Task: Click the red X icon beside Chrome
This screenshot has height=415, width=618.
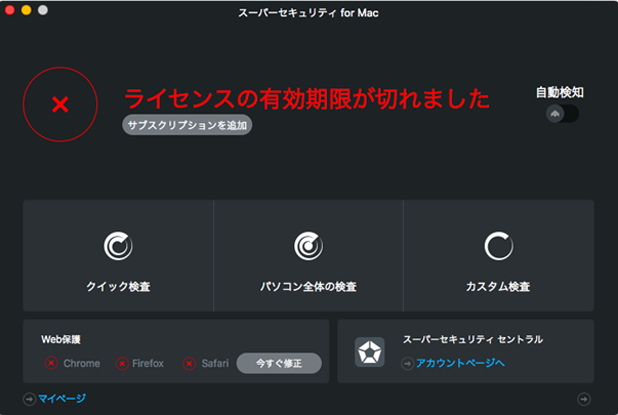Action: [x=51, y=363]
